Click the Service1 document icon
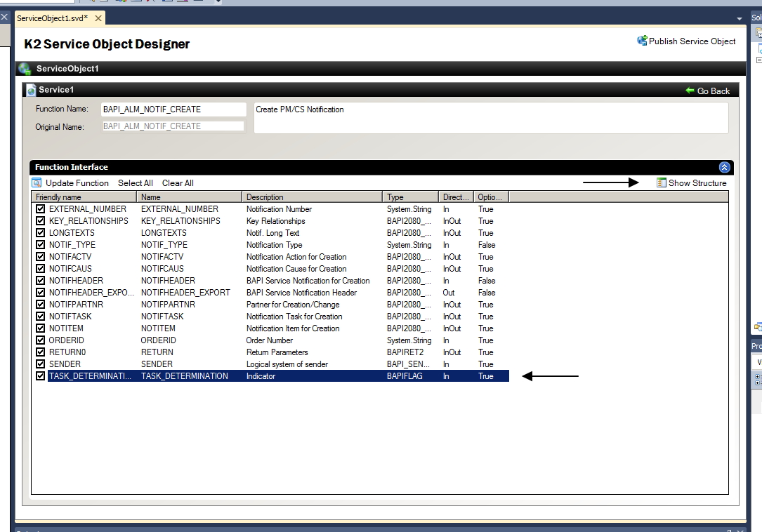This screenshot has width=762, height=532. tap(31, 90)
